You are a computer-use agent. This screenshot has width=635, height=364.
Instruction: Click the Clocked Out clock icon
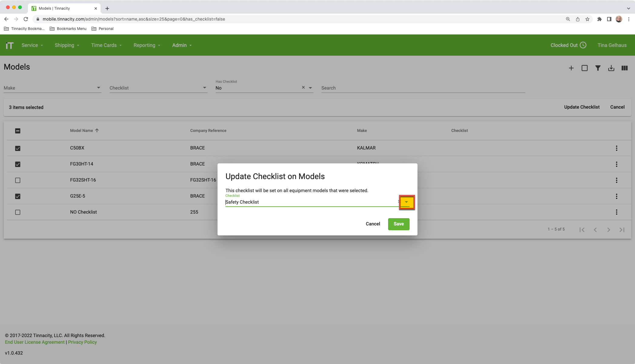[x=583, y=45]
